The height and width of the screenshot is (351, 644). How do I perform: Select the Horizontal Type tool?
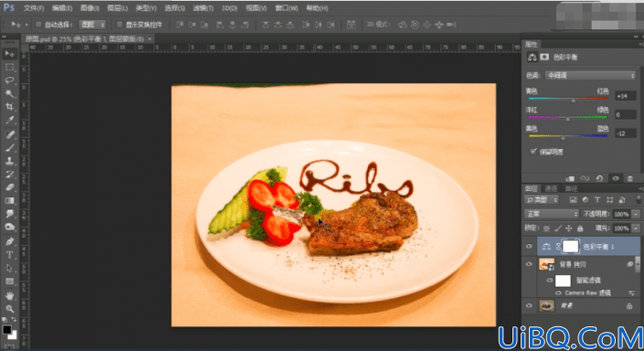coord(9,254)
